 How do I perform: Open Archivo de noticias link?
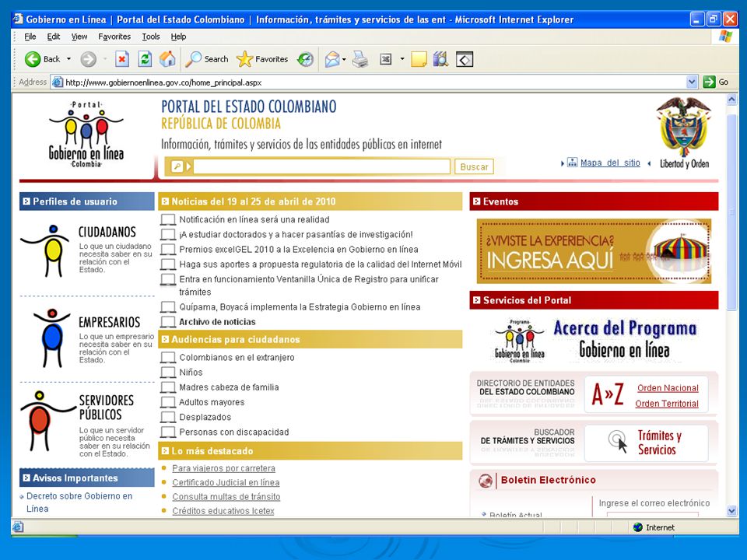click(x=217, y=322)
